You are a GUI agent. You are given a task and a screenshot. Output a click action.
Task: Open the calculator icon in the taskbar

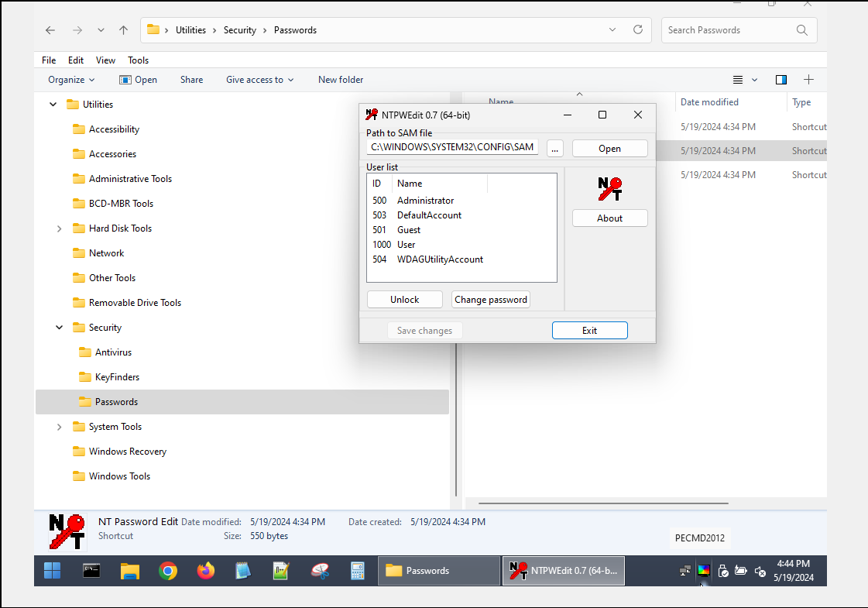tap(358, 570)
